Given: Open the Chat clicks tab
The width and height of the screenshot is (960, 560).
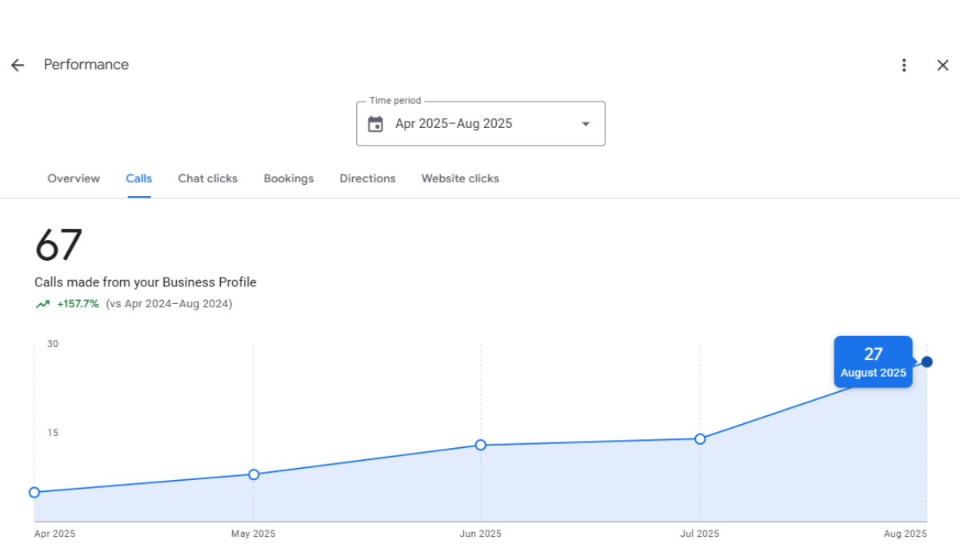Looking at the screenshot, I should 208,178.
